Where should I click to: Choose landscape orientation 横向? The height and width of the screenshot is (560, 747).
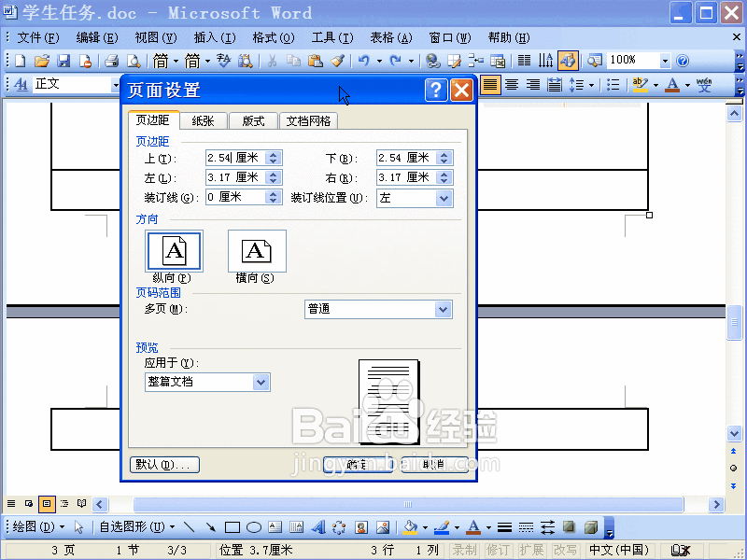pyautogui.click(x=257, y=250)
